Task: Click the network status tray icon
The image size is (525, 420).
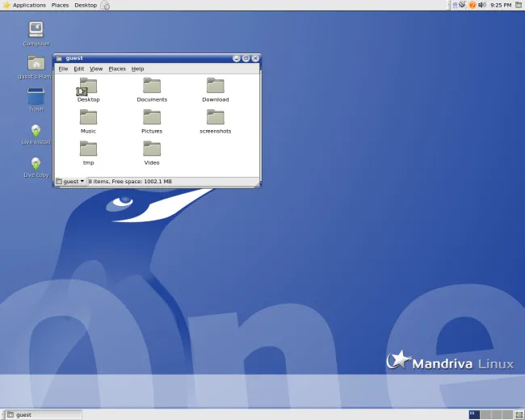Action: pyautogui.click(x=463, y=5)
